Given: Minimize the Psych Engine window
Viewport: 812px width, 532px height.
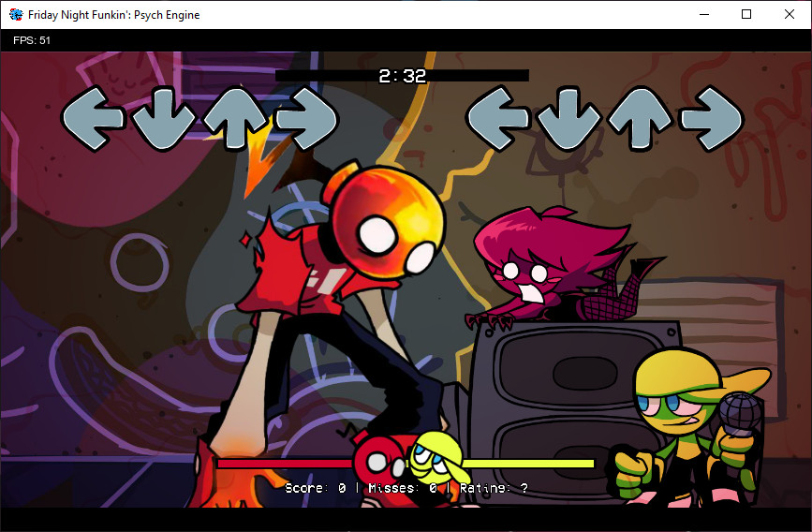Looking at the screenshot, I should (x=703, y=15).
